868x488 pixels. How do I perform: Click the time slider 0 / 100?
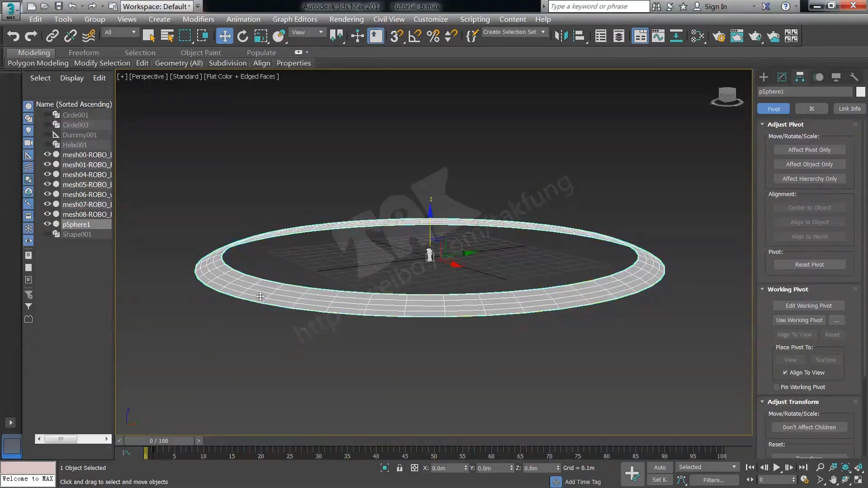(x=159, y=441)
